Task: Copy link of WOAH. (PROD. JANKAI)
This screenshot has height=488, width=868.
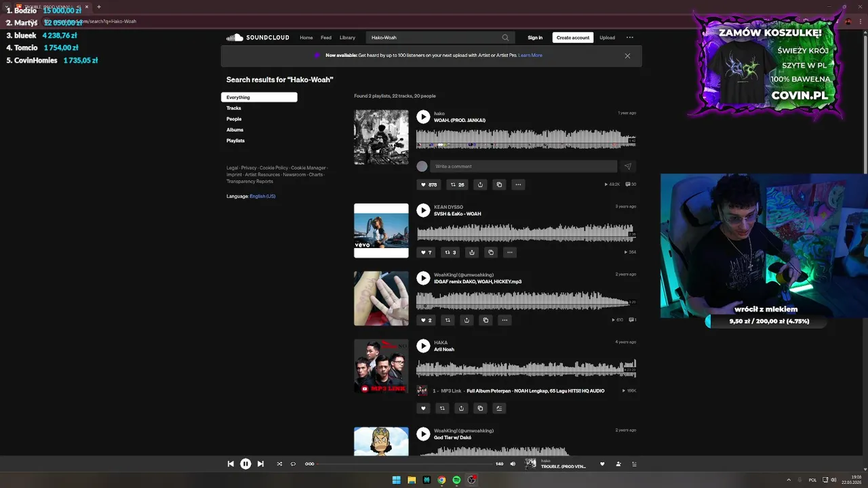Action: tap(499, 184)
